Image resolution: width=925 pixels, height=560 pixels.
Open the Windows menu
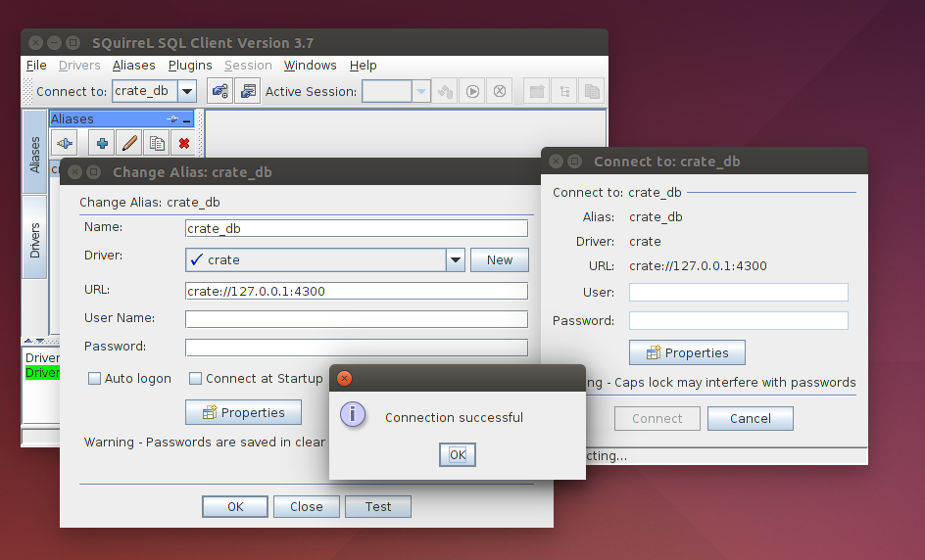pos(311,66)
